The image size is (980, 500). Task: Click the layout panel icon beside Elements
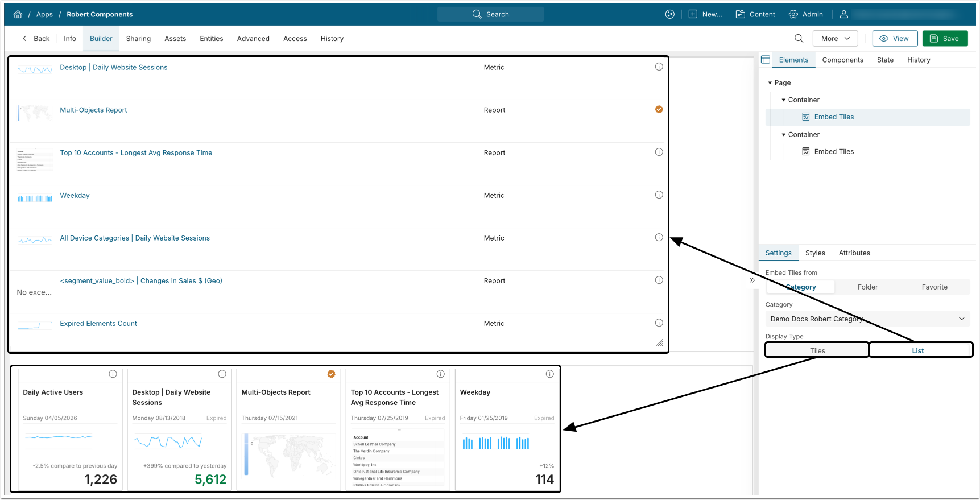coord(766,60)
